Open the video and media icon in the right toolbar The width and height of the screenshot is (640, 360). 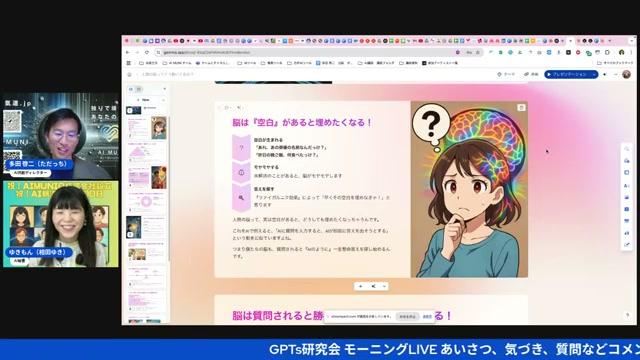pyautogui.click(x=627, y=209)
